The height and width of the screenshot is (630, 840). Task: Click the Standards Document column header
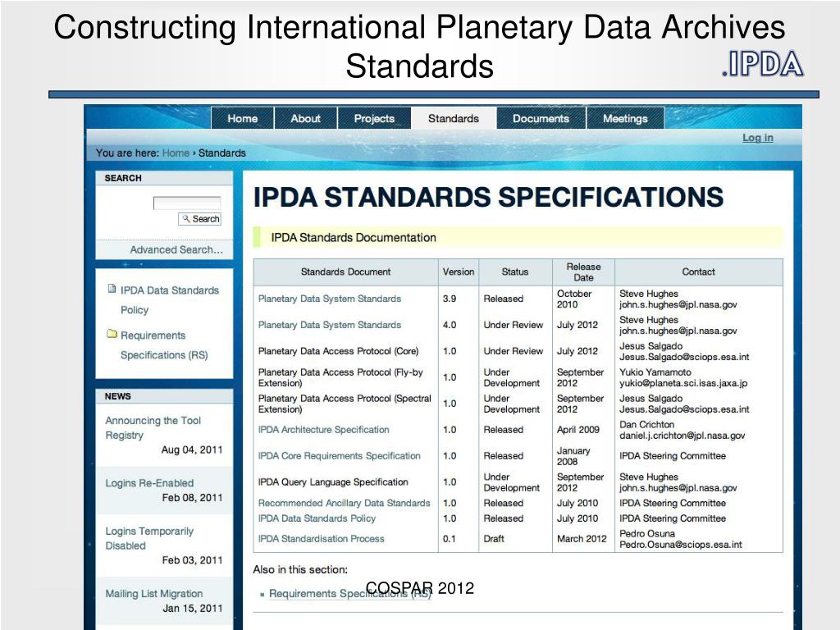point(345,272)
